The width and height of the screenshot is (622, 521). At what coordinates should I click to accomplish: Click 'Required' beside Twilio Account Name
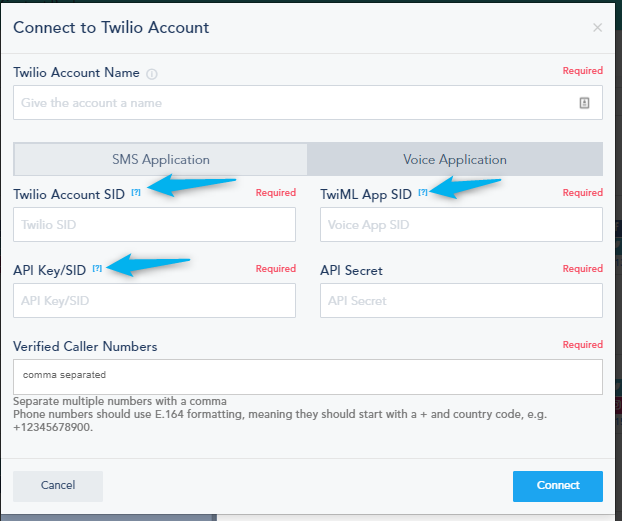pyautogui.click(x=583, y=71)
